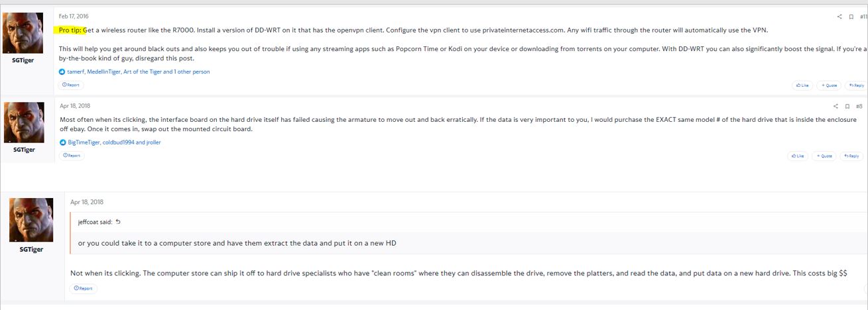This screenshot has height=310, width=868.
Task: Open SGTiger's avatar on the first post
Action: [x=23, y=34]
